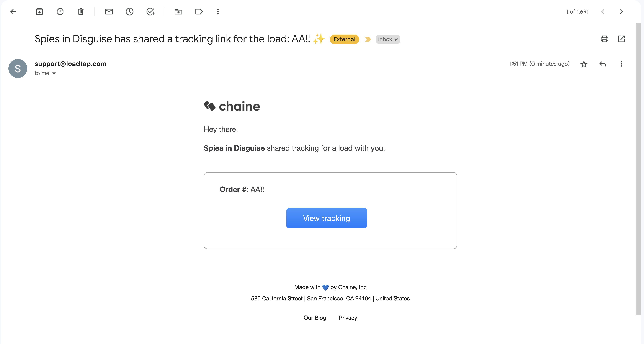
Task: Print all with the printer icon
Action: [605, 39]
